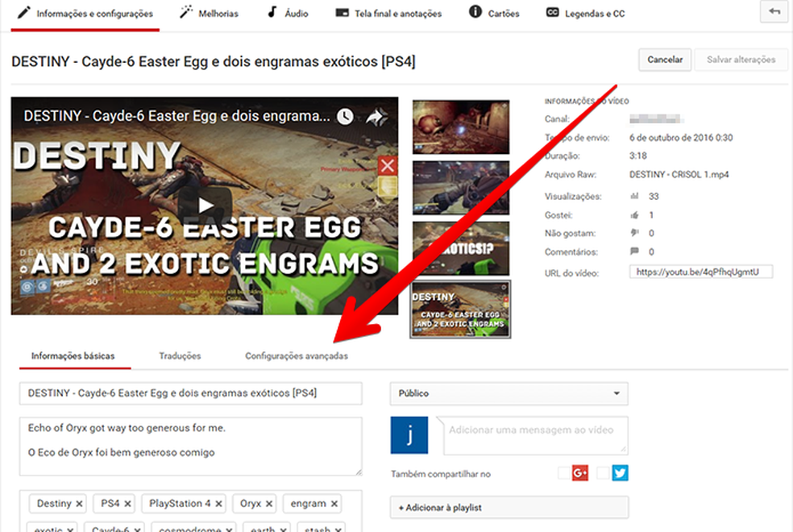Play the video preview
793x532 pixels.
coord(205,206)
